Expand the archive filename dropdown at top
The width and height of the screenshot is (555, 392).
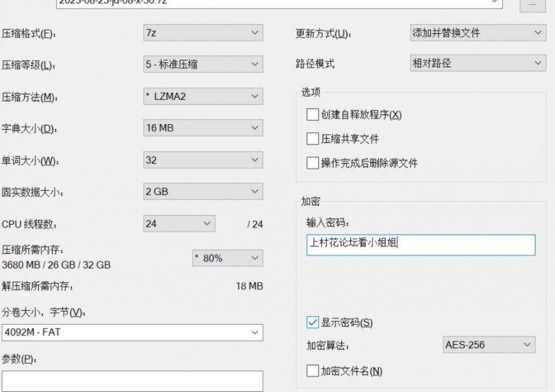(495, 2)
